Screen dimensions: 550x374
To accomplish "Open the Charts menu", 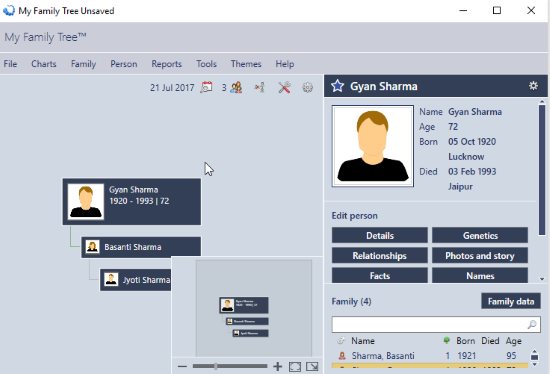I will [x=44, y=64].
